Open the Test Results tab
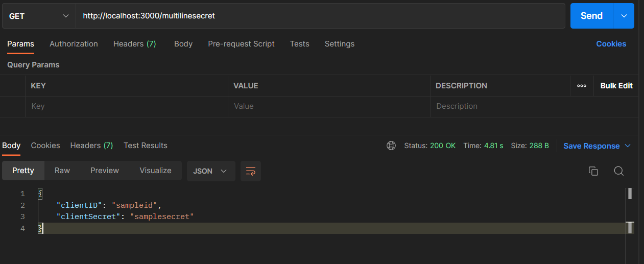The height and width of the screenshot is (264, 644). [145, 146]
